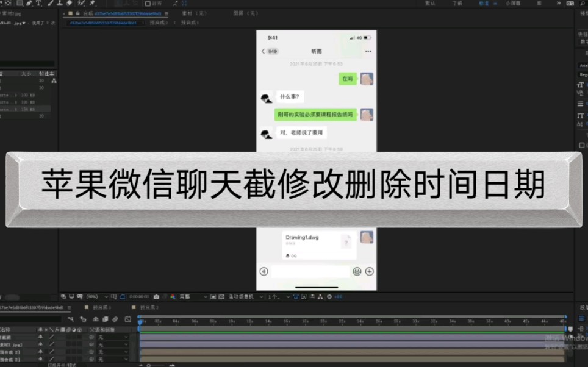Click the graph editor button in timeline

click(x=128, y=318)
